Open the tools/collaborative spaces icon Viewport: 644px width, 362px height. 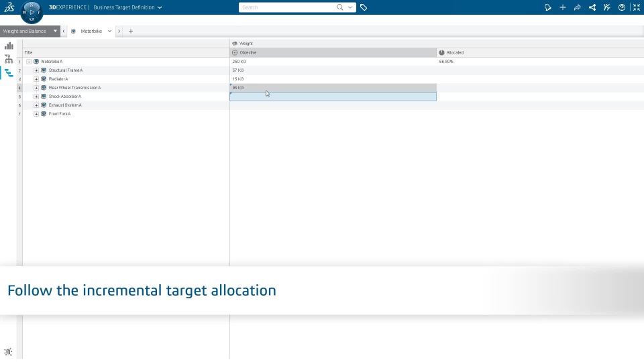click(x=607, y=7)
